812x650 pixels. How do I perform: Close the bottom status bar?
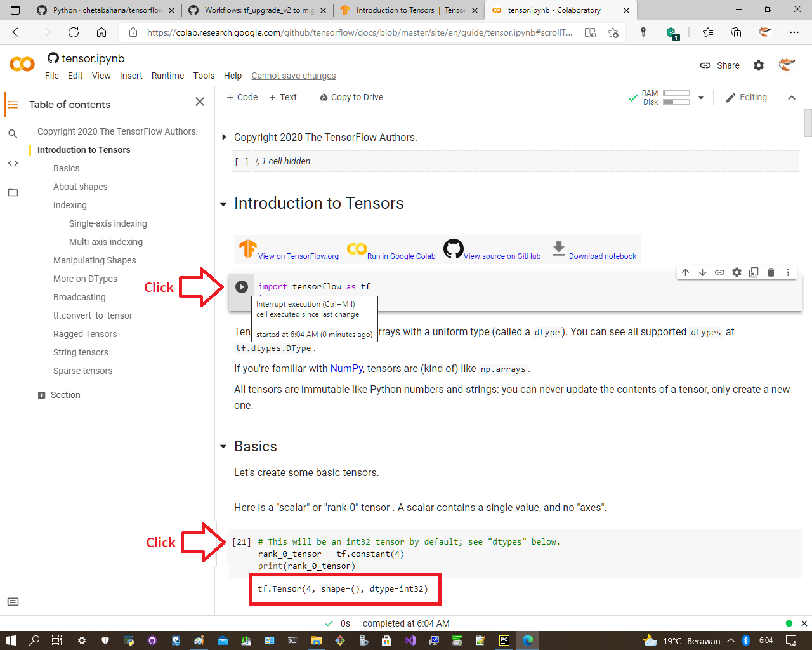tap(804, 623)
